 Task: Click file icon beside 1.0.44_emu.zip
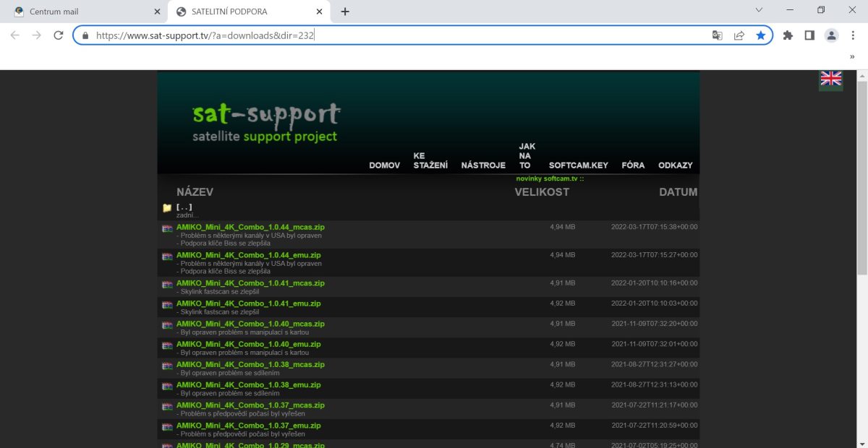click(167, 256)
